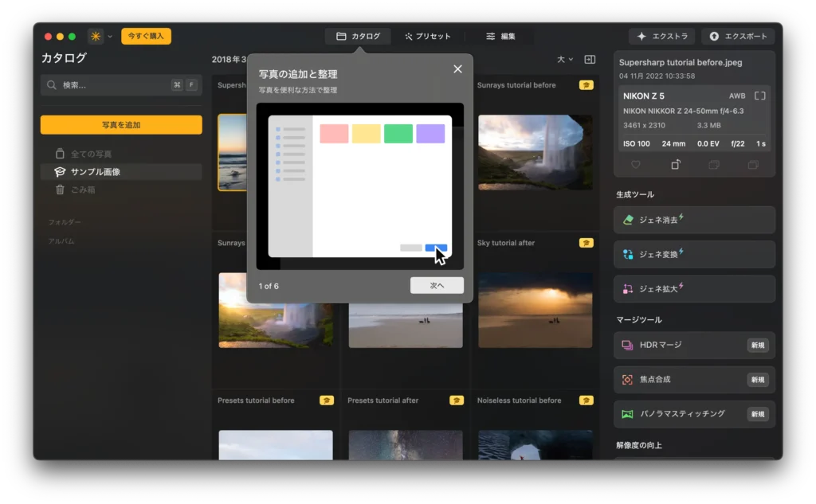
Task: Click the 写真を追加 button
Action: 121,124
